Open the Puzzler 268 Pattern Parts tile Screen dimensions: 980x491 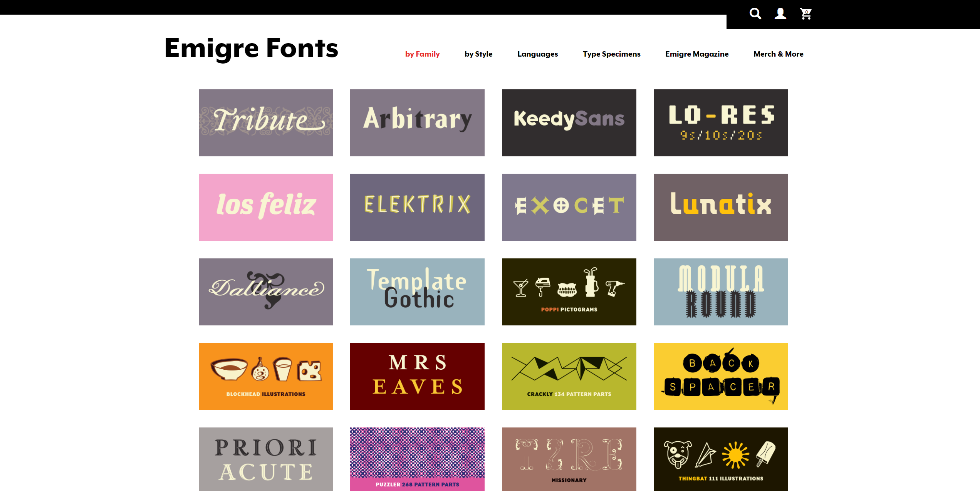pos(417,459)
